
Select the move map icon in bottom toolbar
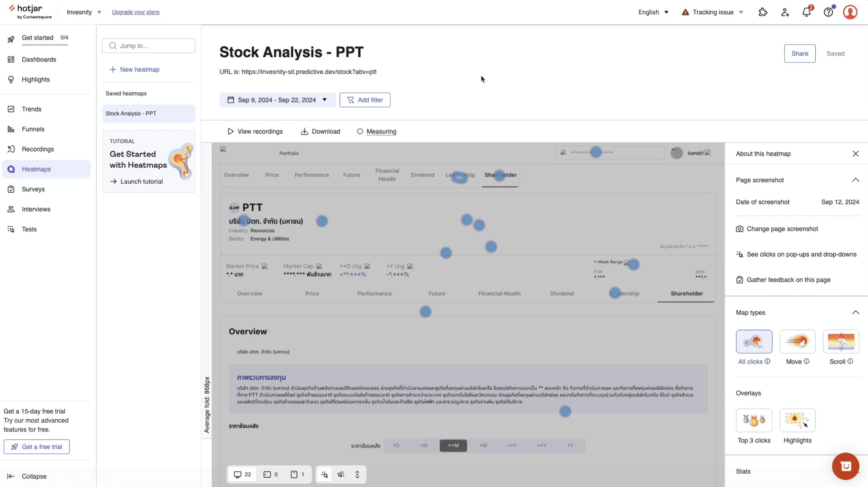pyautogui.click(x=341, y=474)
